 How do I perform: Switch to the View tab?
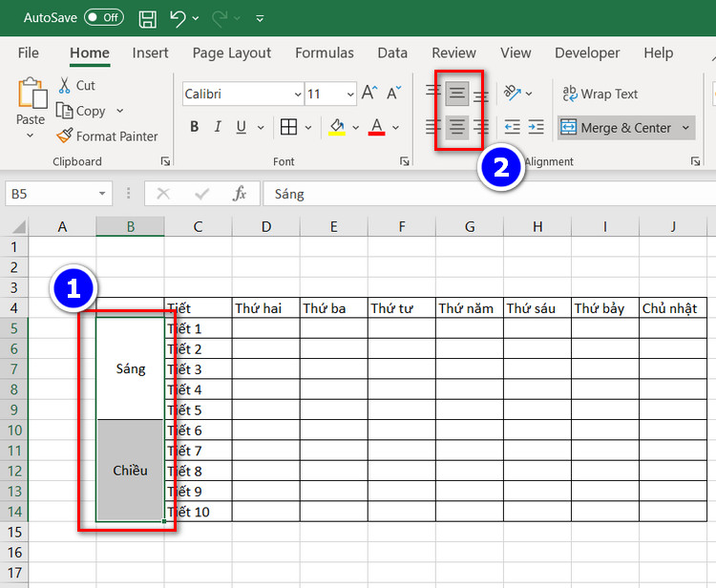coord(516,52)
